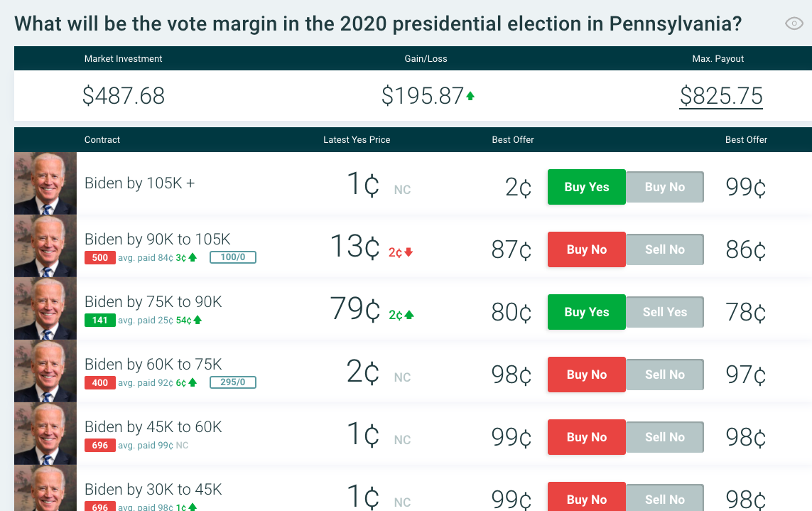This screenshot has height=511, width=812.
Task: Click the red 696 badge for 45K to 60K
Action: pyautogui.click(x=100, y=445)
